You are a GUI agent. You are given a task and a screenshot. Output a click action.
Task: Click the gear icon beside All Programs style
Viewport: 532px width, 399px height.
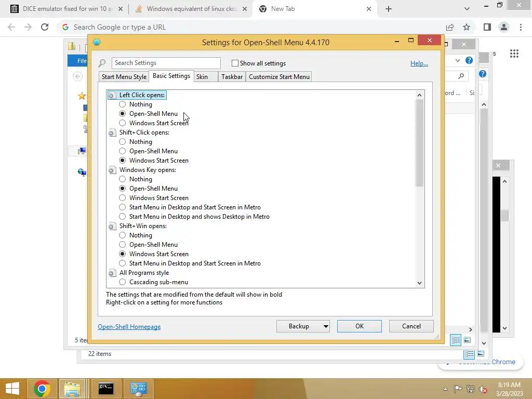(x=112, y=273)
